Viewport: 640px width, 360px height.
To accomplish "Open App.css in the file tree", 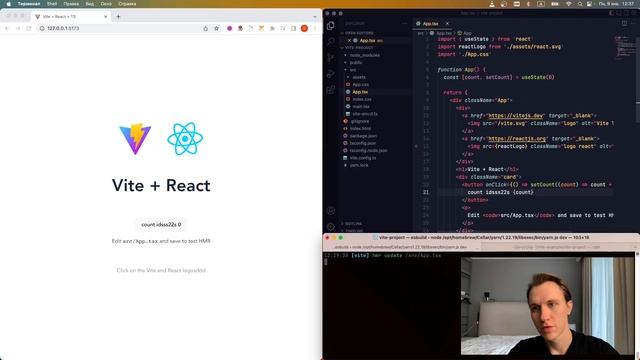I will tap(360, 84).
